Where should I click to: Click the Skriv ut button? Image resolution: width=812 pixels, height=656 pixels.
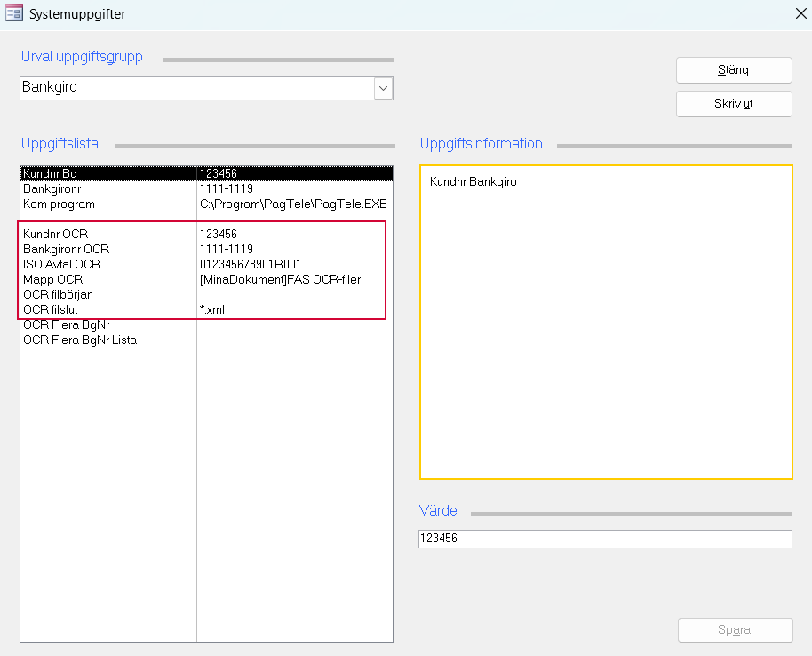734,104
